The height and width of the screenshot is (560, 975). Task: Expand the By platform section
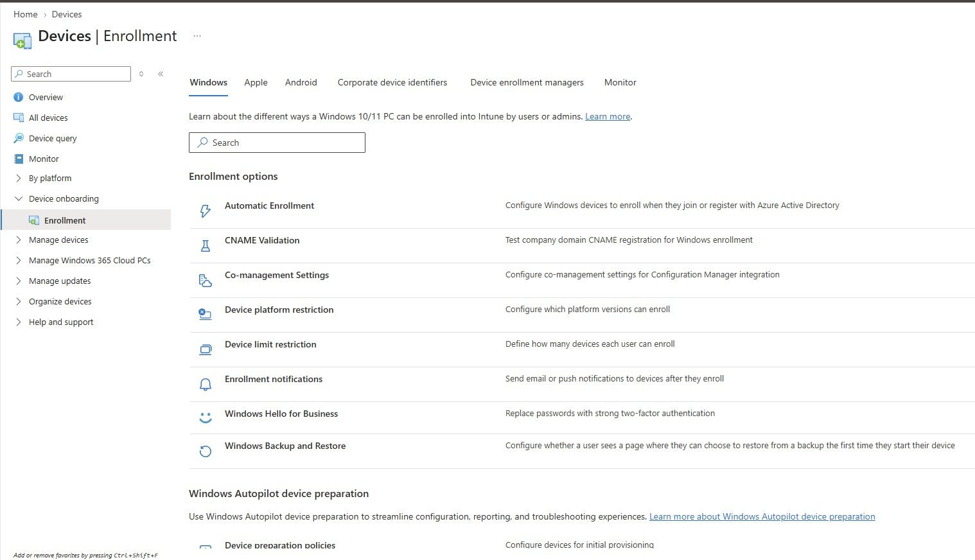(x=19, y=179)
